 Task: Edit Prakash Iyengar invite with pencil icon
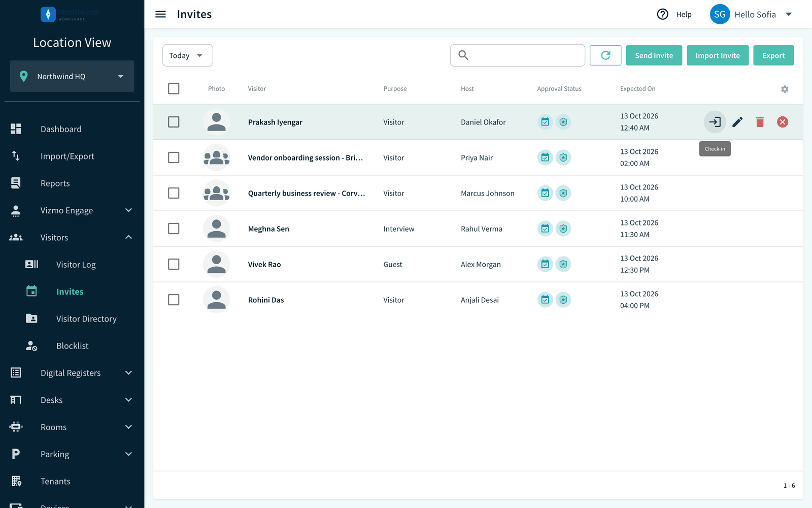[737, 122]
